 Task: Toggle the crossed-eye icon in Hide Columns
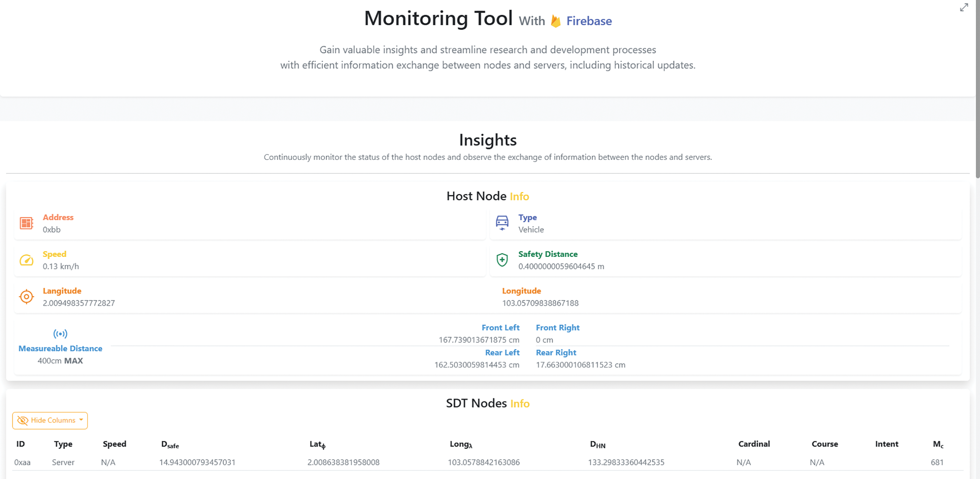click(23, 421)
